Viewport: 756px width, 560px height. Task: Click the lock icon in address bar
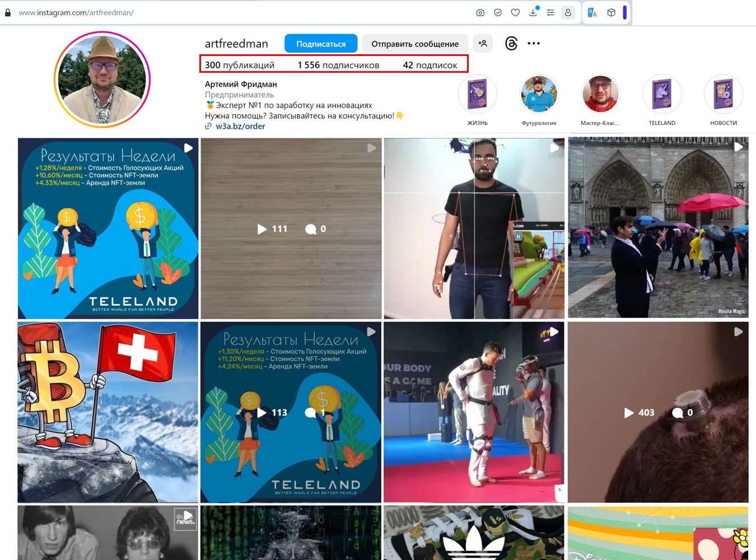[x=7, y=12]
